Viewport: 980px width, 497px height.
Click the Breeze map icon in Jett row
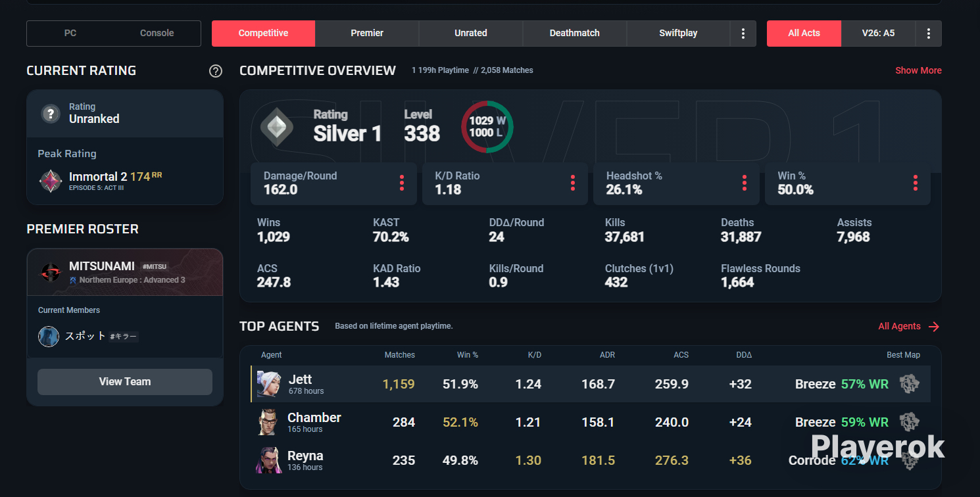point(910,384)
